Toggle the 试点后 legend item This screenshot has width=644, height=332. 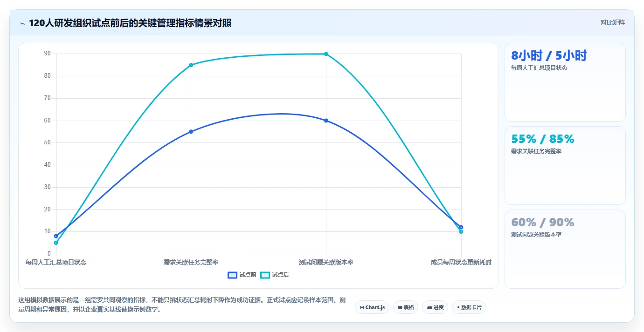(x=275, y=275)
